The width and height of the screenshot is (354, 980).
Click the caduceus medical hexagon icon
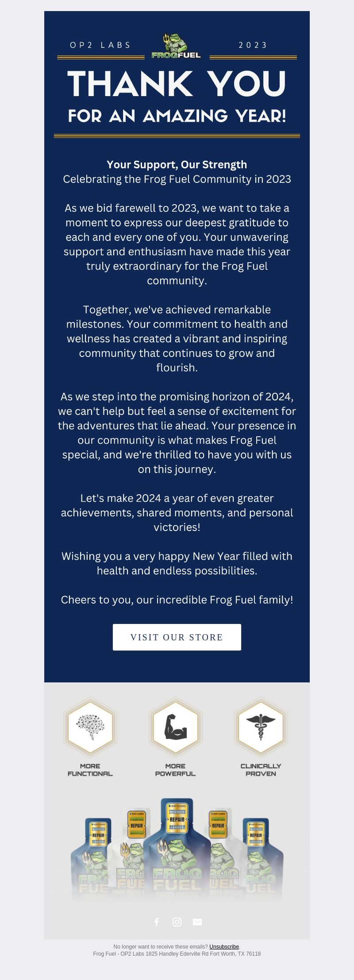pos(261,728)
